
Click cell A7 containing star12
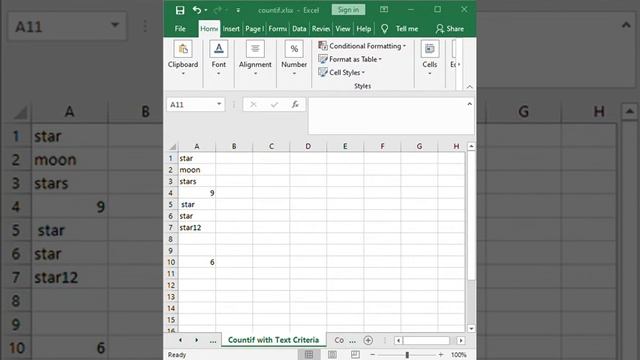tap(197, 227)
